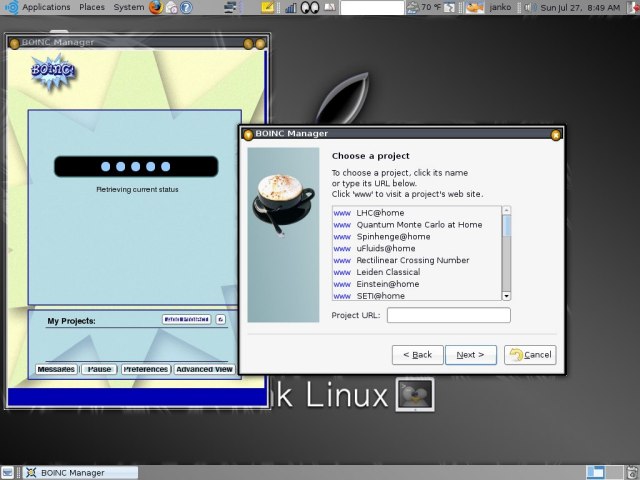Screen dimensions: 640x480
Task: Visit the Spinhenge@home www link
Action: click(x=342, y=237)
